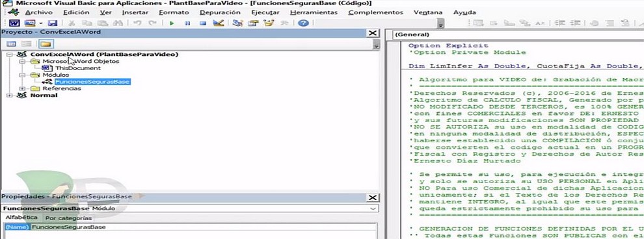Click the Insert UserForm toolbar icon
This screenshot has height=239, width=644.
(x=29, y=23)
